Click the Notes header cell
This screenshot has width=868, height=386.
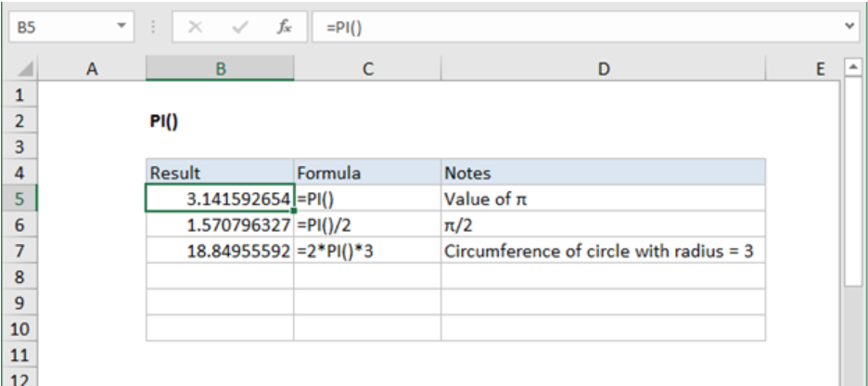point(603,173)
